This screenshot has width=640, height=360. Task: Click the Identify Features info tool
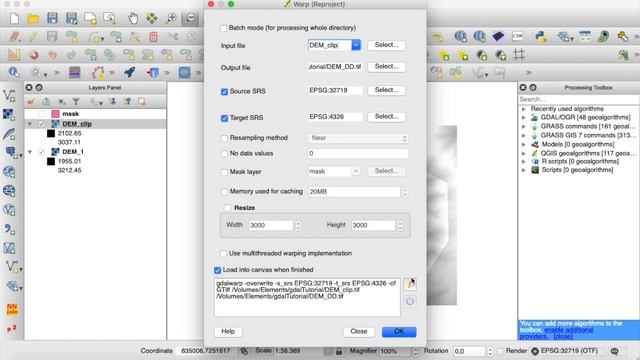(14, 73)
